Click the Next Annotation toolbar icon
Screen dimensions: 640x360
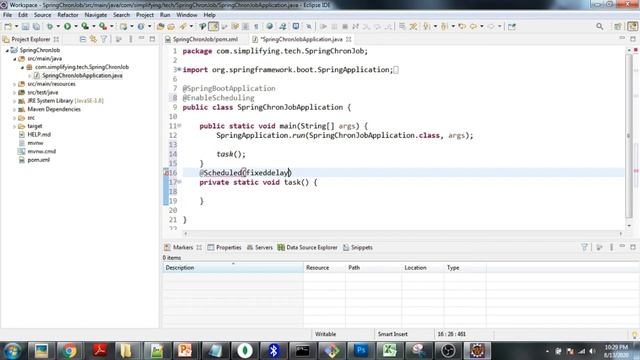(427, 27)
